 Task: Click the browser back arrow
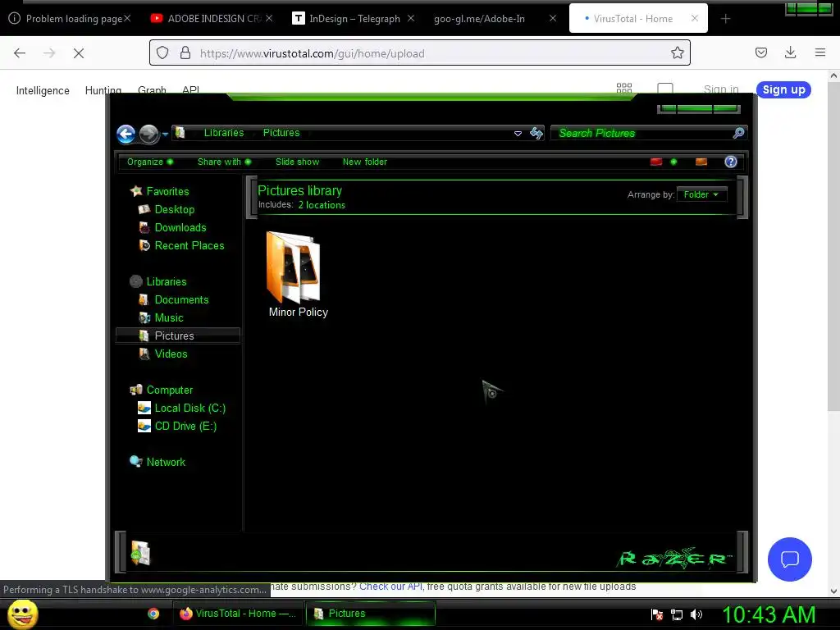point(20,53)
